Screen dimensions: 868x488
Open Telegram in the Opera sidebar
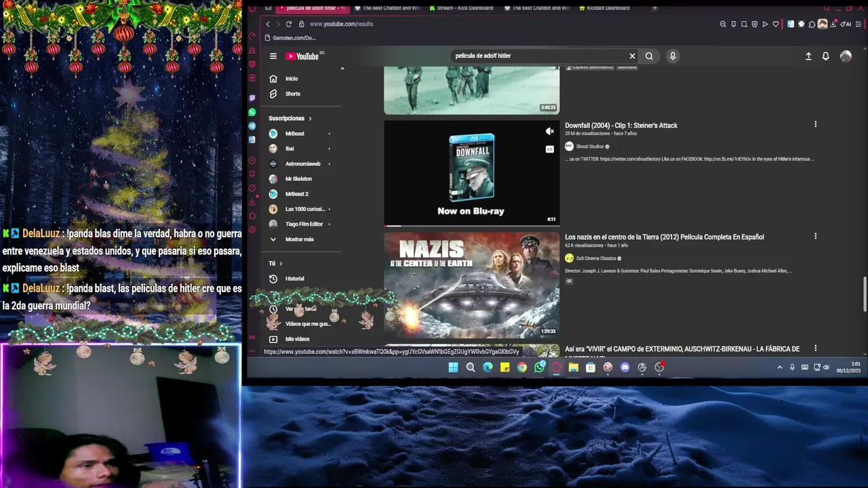click(x=252, y=126)
